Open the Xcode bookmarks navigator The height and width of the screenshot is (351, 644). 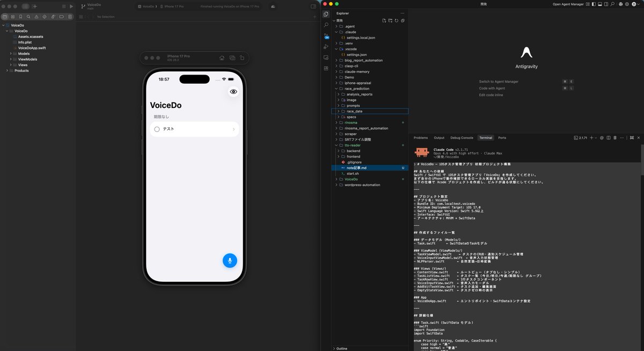(20, 17)
